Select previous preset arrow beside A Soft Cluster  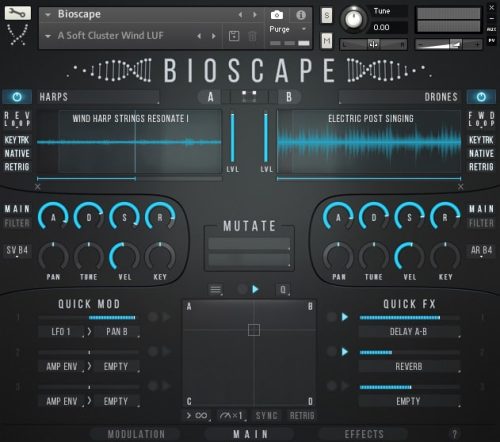199,36
